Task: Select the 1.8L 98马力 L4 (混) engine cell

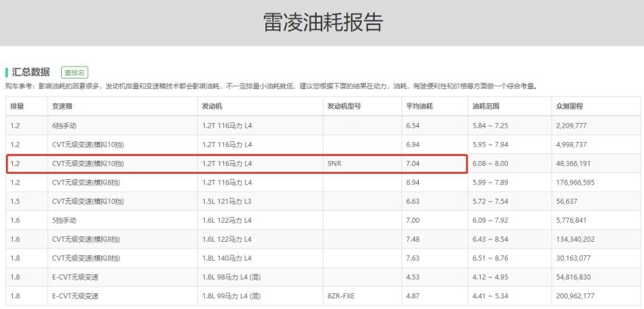Action: tap(231, 277)
